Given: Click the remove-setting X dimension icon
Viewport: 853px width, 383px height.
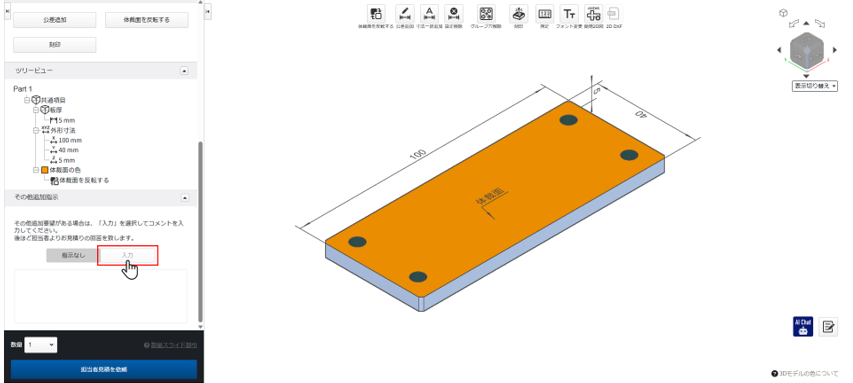Looking at the screenshot, I should coord(453,14).
